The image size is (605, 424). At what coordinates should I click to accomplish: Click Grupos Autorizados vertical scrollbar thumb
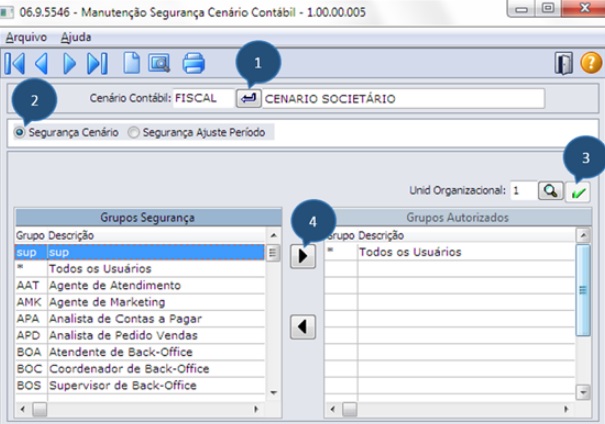pyautogui.click(x=583, y=290)
